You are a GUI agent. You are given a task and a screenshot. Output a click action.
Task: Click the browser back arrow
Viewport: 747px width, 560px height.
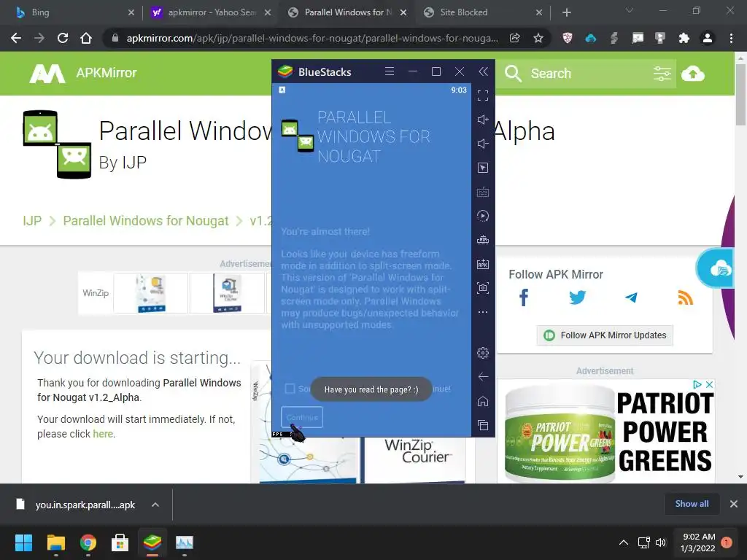click(16, 38)
